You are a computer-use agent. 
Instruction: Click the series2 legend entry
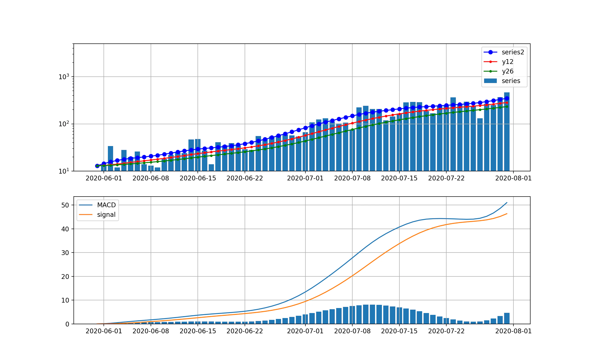click(504, 52)
